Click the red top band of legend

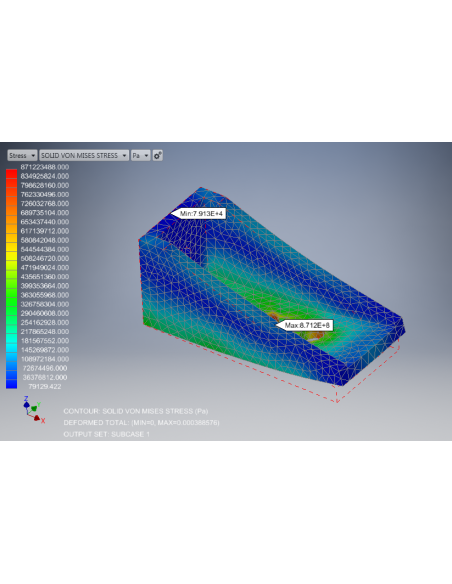pos(12,174)
